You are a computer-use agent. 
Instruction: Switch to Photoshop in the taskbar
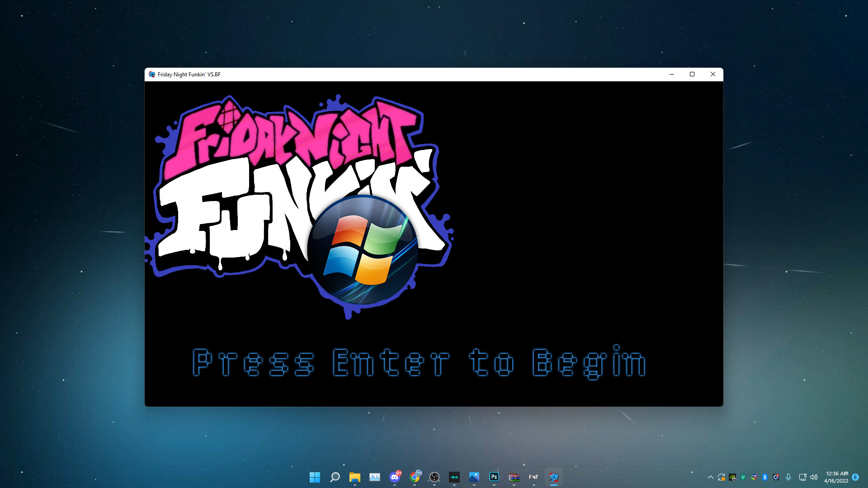coord(494,477)
